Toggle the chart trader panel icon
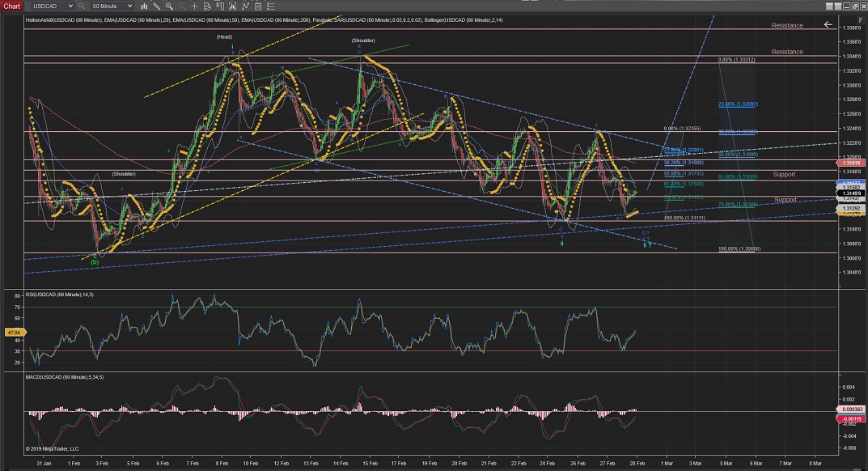This screenshot has width=868, height=471. tap(219, 6)
